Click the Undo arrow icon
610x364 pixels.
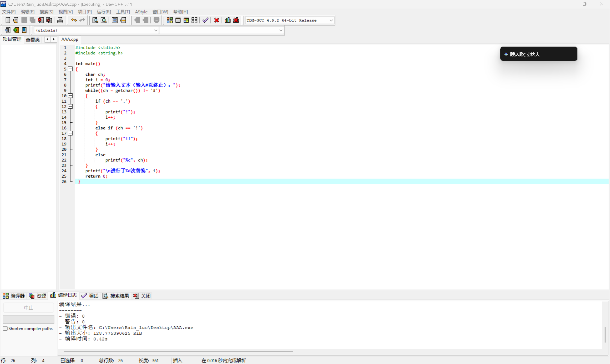click(74, 20)
